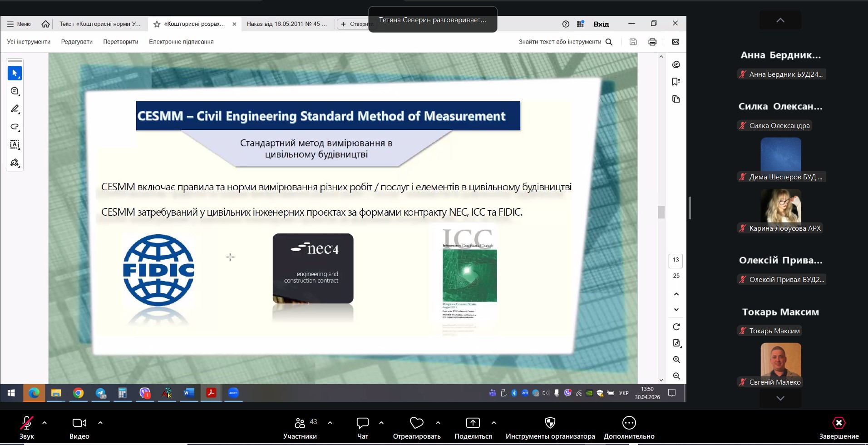Click the vertical scrollbar thumb of the document
This screenshot has width=868, height=445.
pos(661,212)
